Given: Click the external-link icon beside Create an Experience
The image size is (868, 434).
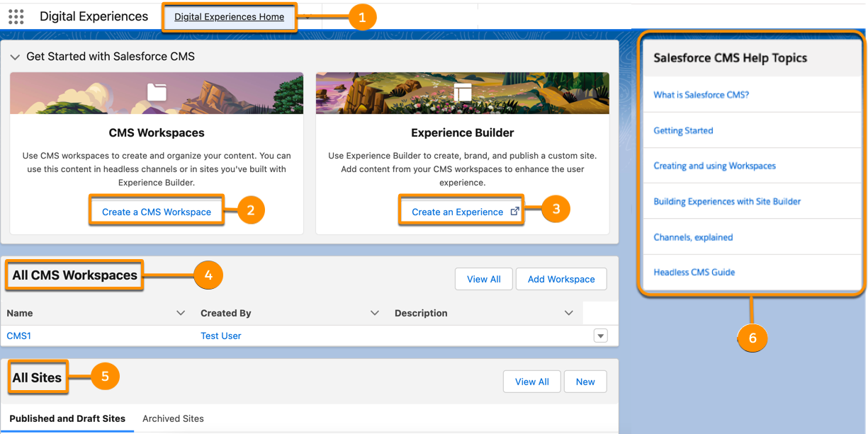Looking at the screenshot, I should [515, 212].
